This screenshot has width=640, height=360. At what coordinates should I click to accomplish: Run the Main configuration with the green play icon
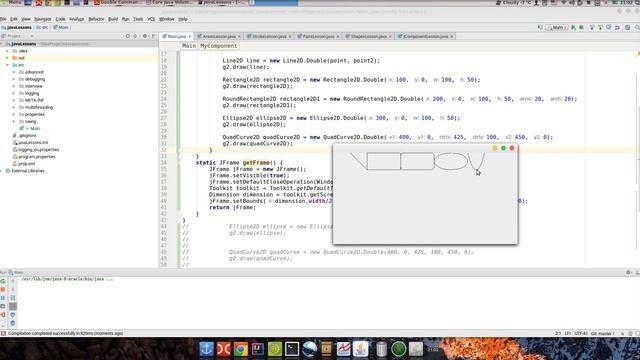(x=573, y=28)
